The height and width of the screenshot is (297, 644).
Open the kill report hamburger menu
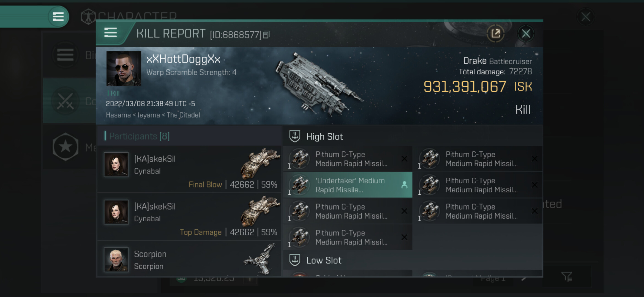[x=111, y=33]
